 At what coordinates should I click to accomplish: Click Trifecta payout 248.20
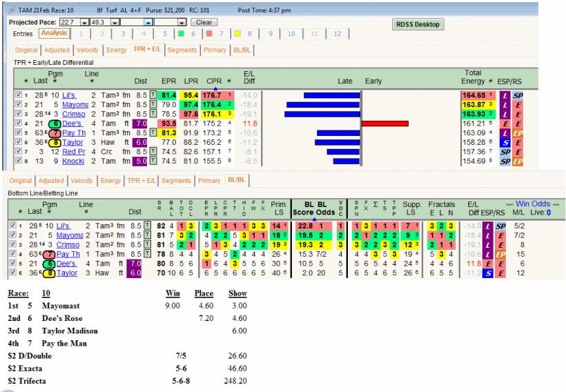(x=235, y=381)
